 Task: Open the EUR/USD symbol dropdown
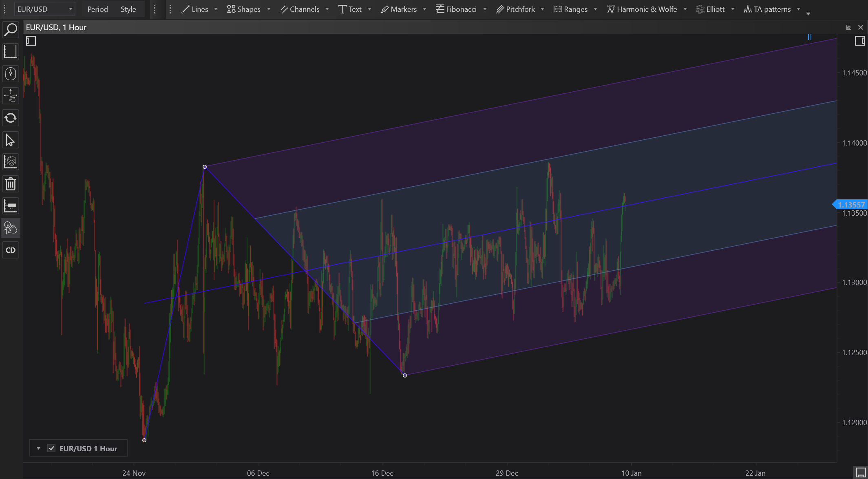pos(44,9)
